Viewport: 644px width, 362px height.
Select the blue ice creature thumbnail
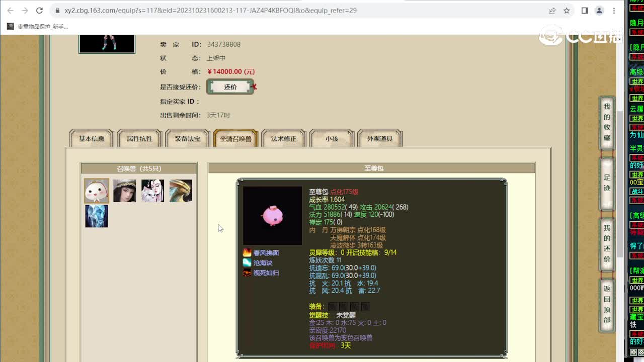tap(96, 216)
